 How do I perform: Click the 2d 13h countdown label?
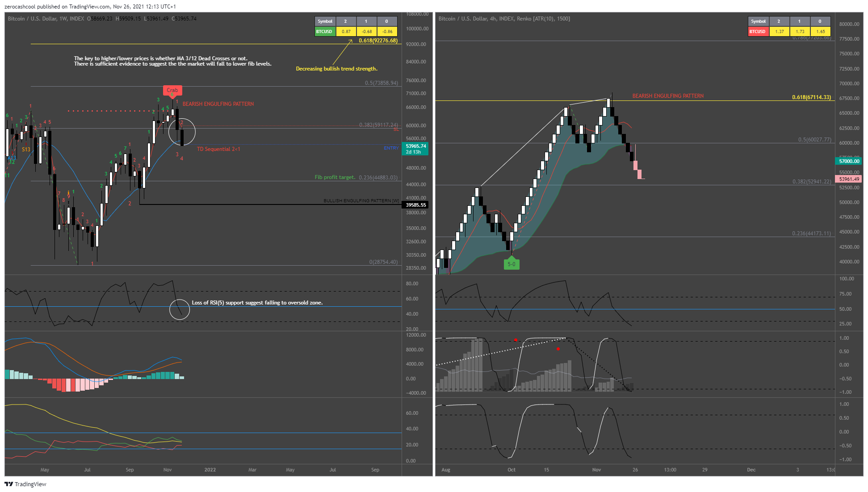tap(413, 152)
